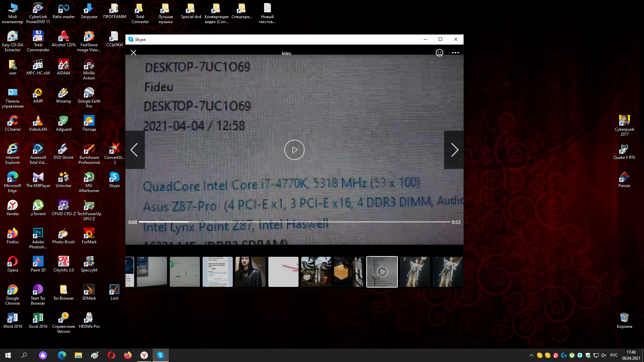
Task: Open the selected video thumbnail in strip
Action: point(382,272)
